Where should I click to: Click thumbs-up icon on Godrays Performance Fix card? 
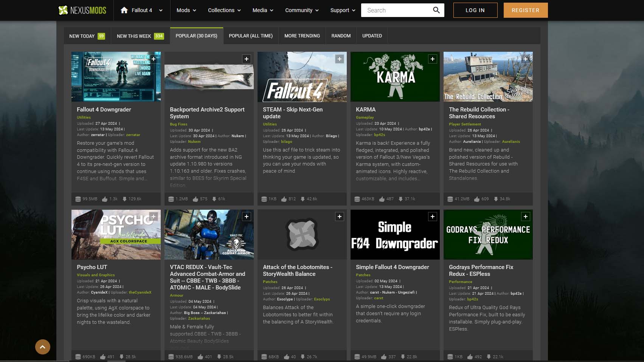(470, 357)
